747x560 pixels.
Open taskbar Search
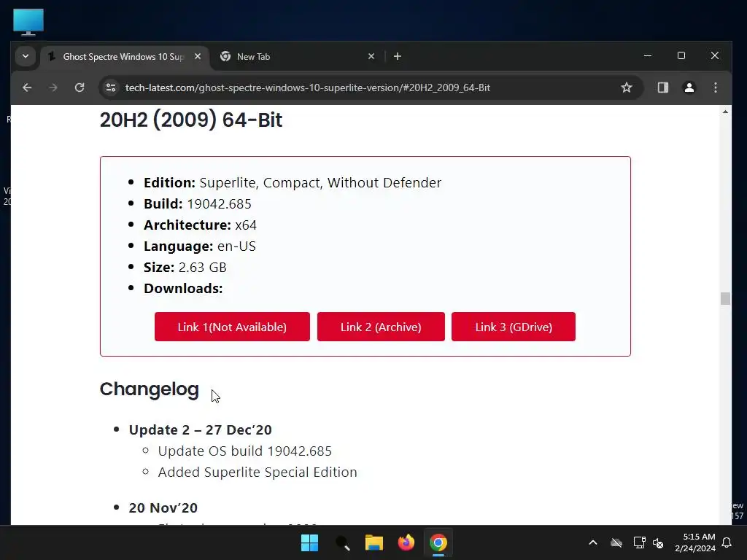pos(343,542)
